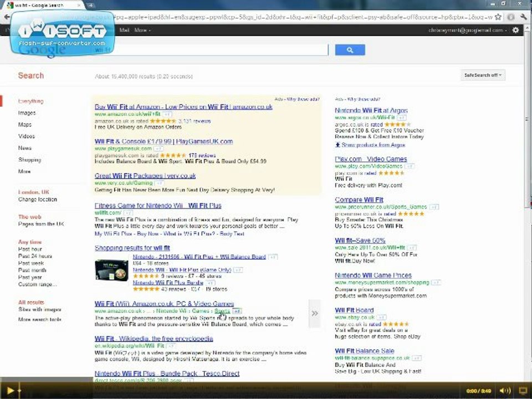Open Wii Fit Board ebay ad

click(354, 310)
